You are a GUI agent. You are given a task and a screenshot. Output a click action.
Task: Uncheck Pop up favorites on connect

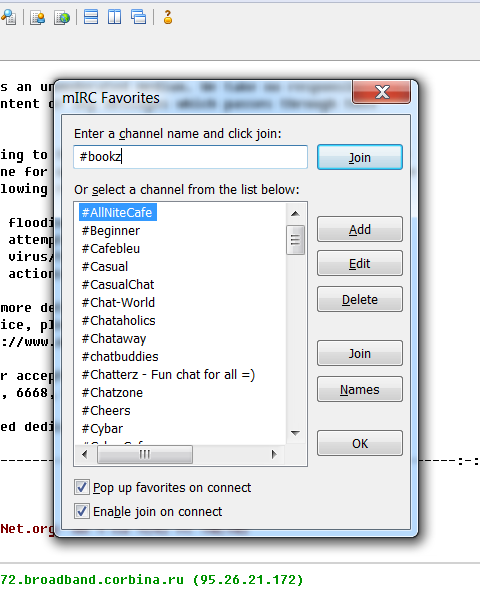click(82, 488)
